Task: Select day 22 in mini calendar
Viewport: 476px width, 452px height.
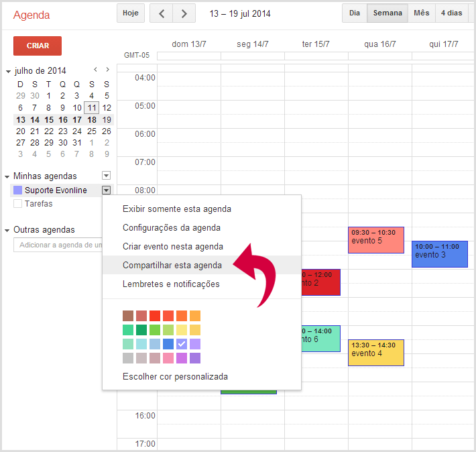Action: [49, 131]
